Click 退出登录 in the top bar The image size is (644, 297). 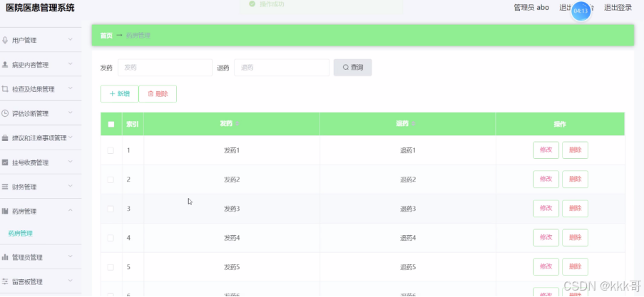pos(618,7)
